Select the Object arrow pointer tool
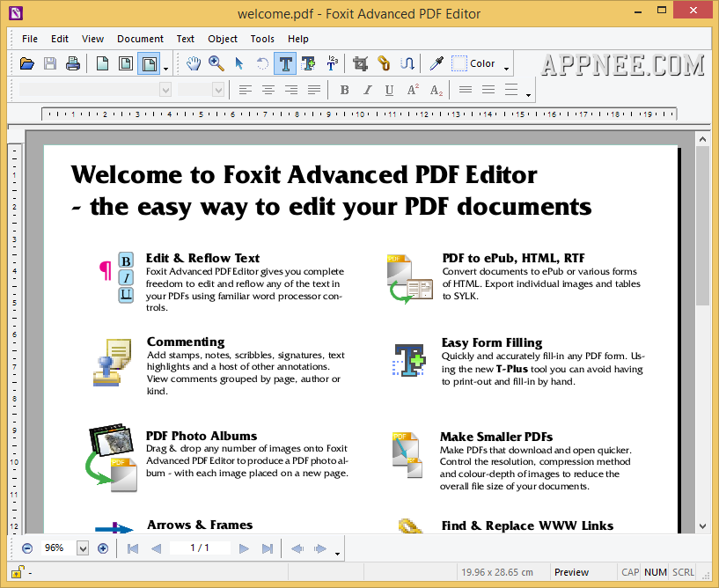This screenshot has width=719, height=588. coord(239,63)
